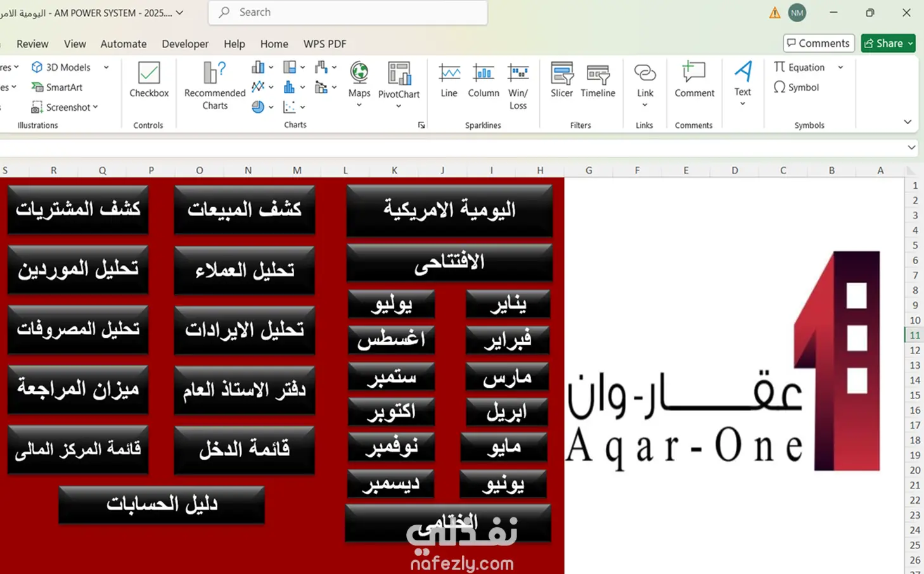Open the Charts dialog launcher

pyautogui.click(x=421, y=125)
